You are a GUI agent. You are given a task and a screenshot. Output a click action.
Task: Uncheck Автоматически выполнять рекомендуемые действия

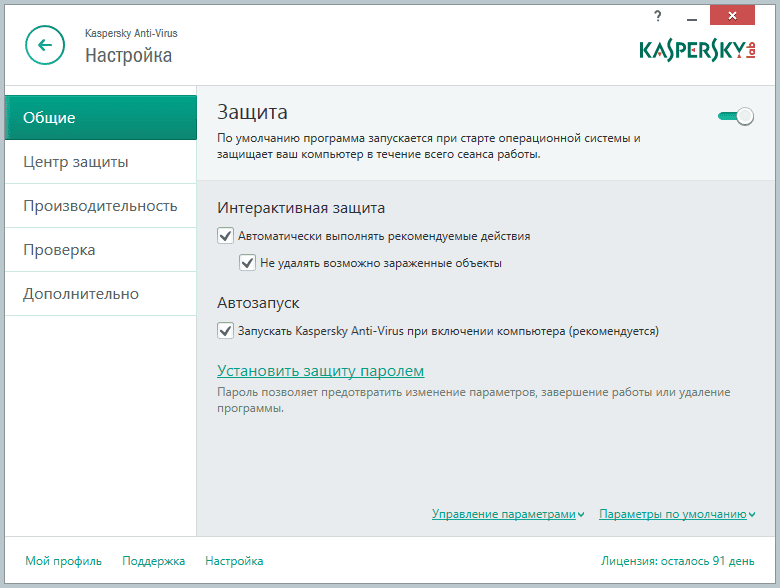coord(225,235)
